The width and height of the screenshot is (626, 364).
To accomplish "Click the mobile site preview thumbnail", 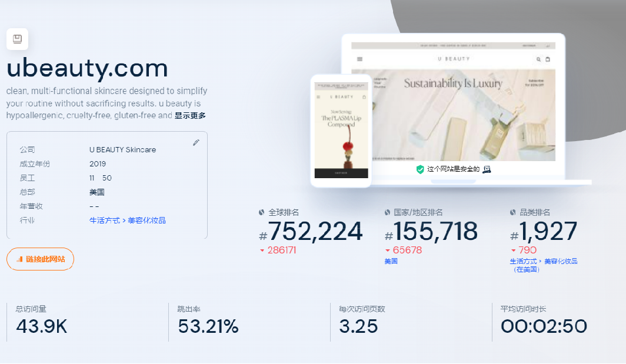I will (341, 131).
